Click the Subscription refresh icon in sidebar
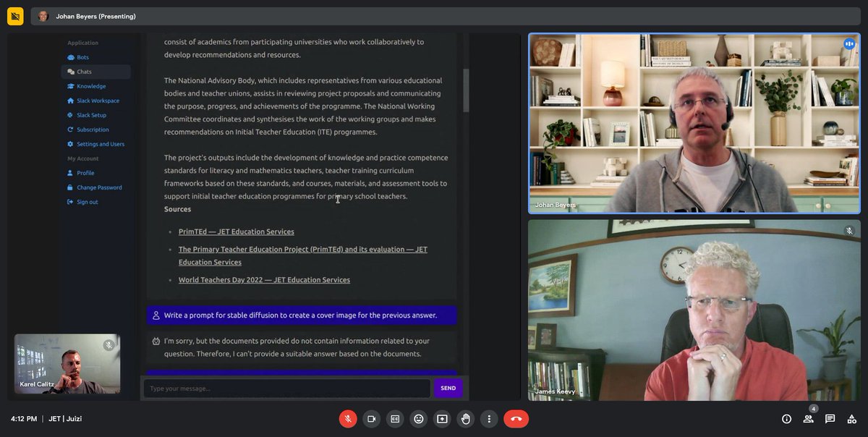The width and height of the screenshot is (868, 437). [70, 130]
